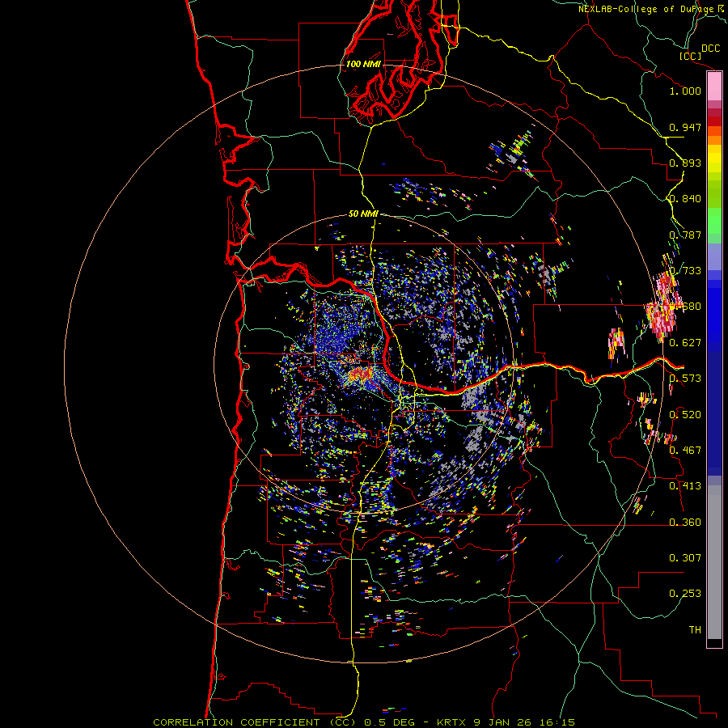Click the 0.467 value on the scale
This screenshot has width=728, height=728.
(685, 451)
